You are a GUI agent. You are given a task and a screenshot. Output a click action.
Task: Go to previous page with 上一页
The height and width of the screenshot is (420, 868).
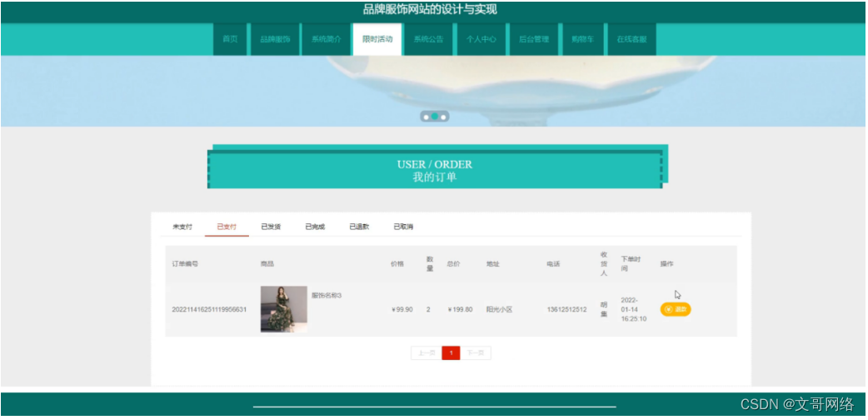(x=427, y=353)
